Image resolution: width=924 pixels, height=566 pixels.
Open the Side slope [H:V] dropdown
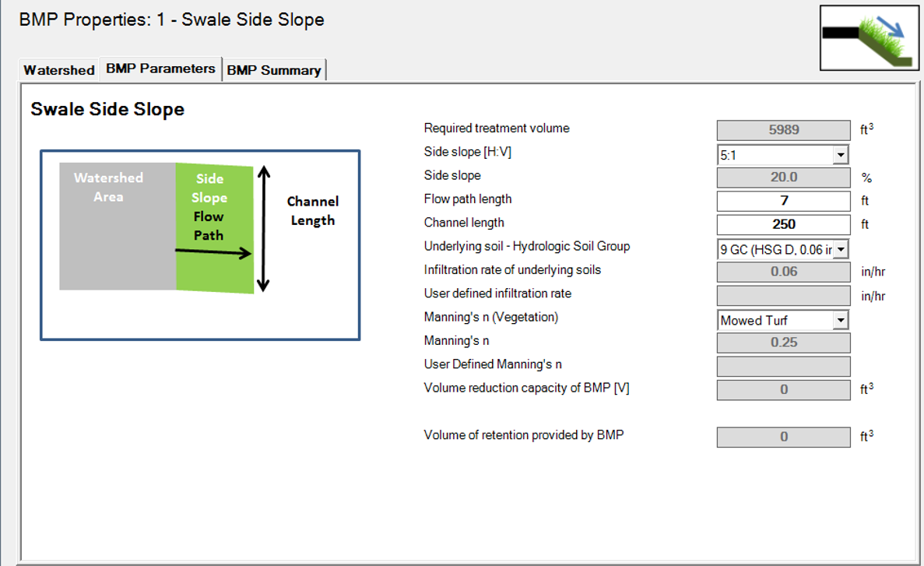[x=840, y=156]
